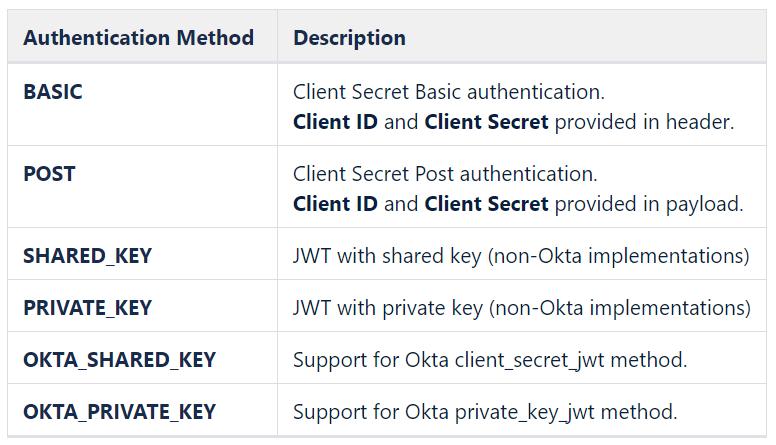Click the OKTA_PRIVATE_KEY method name

click(x=119, y=412)
